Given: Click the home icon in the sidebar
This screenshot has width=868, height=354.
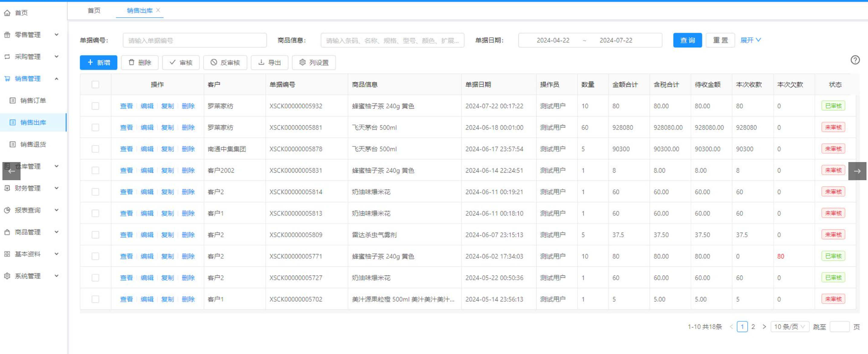Looking at the screenshot, I should pos(7,13).
